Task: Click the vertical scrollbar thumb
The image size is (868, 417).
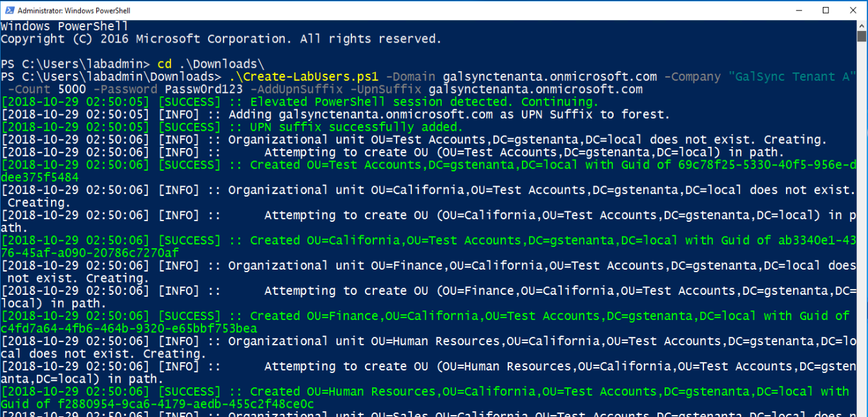Action: [862, 36]
